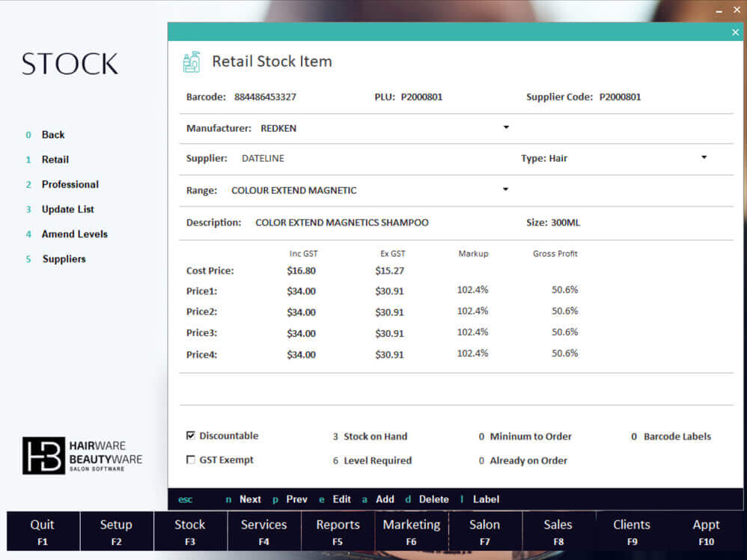Enable the GST Exempt checkbox

pos(191,460)
